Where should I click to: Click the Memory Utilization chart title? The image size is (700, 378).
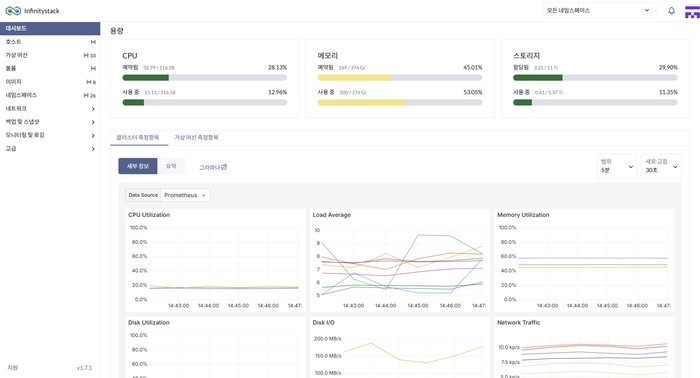tap(523, 215)
